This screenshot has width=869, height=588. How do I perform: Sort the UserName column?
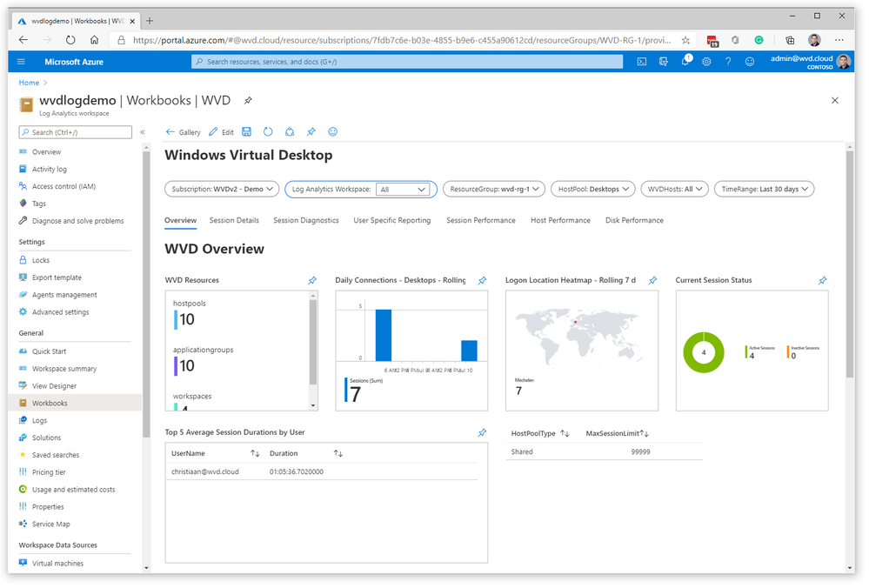tap(255, 453)
